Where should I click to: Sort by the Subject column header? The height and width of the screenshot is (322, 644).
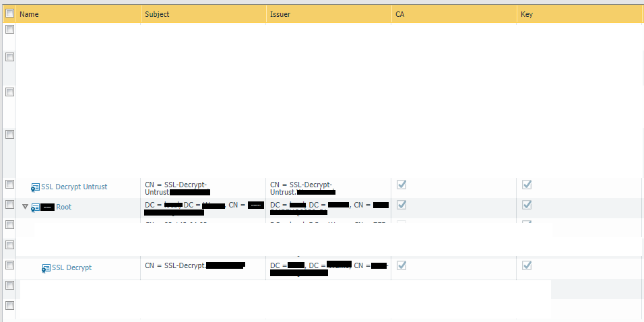coord(203,14)
